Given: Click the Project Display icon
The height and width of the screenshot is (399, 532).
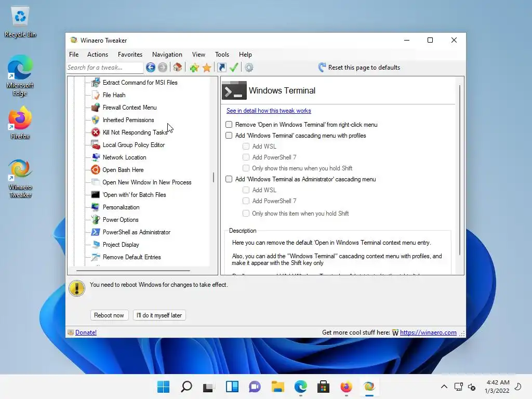Looking at the screenshot, I should (96, 245).
